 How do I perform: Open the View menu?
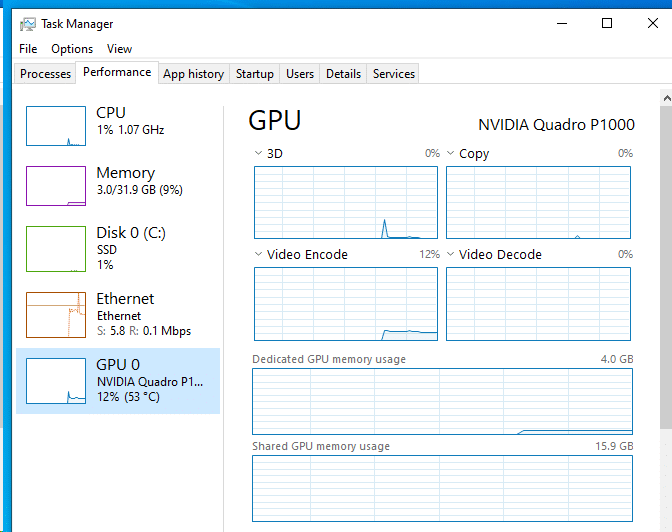click(x=119, y=49)
